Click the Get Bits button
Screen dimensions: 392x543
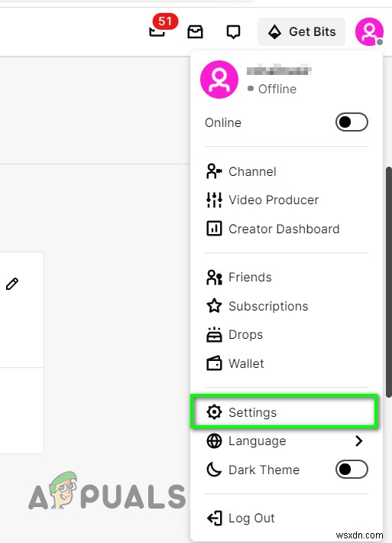(x=301, y=31)
